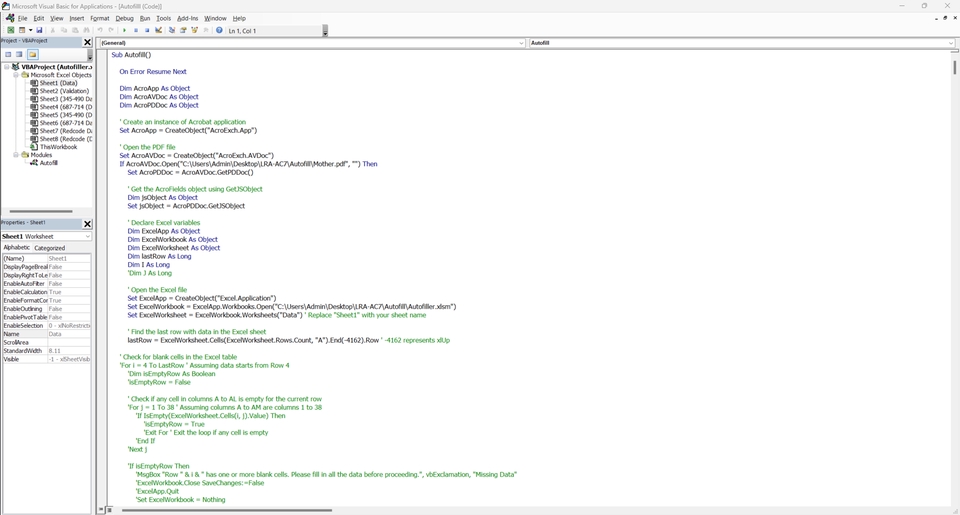This screenshot has height=515, width=960.
Task: Open the File menu
Action: click(x=23, y=18)
